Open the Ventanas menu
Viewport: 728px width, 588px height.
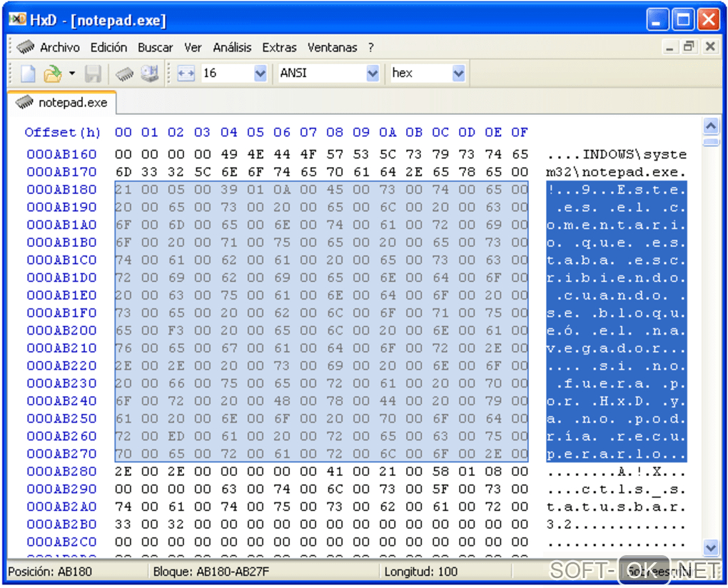332,47
